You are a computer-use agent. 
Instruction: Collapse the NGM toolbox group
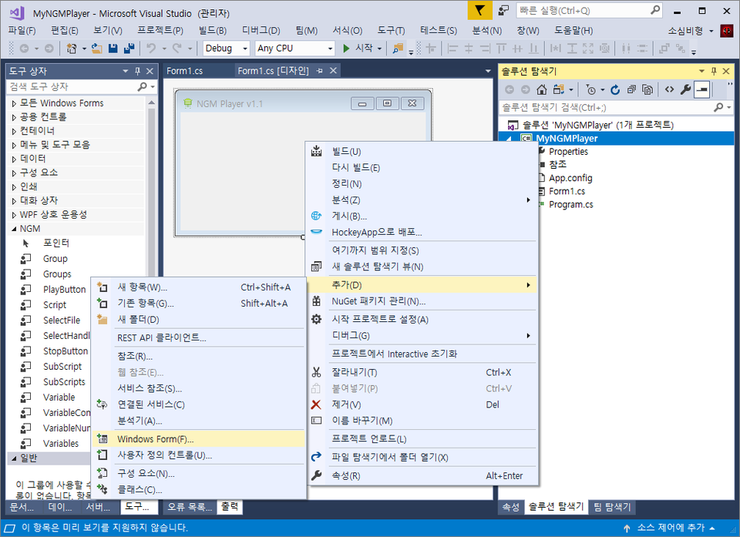14,229
